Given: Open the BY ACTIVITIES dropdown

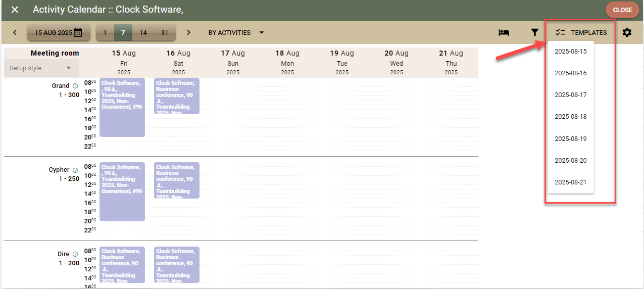Looking at the screenshot, I should [236, 32].
